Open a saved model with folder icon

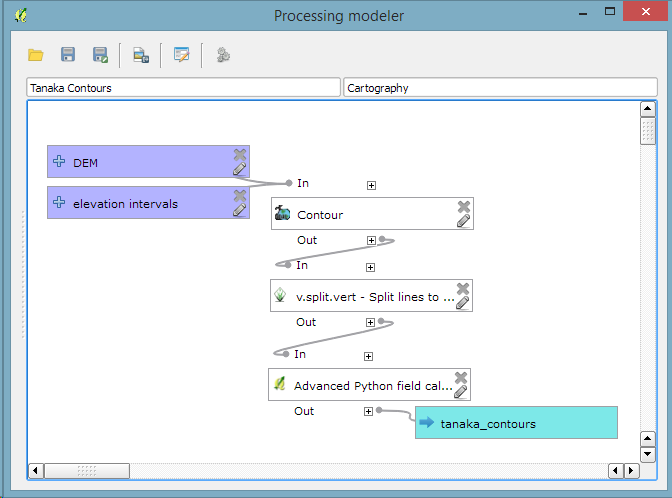click(x=36, y=55)
